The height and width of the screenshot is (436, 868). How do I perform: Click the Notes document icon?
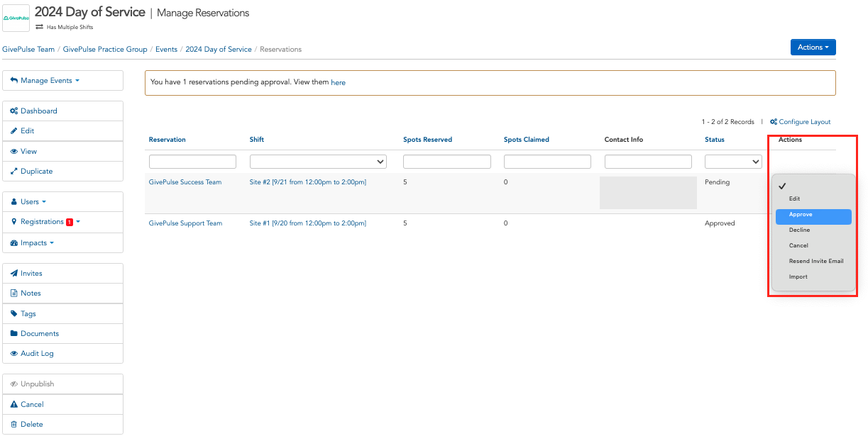point(14,294)
